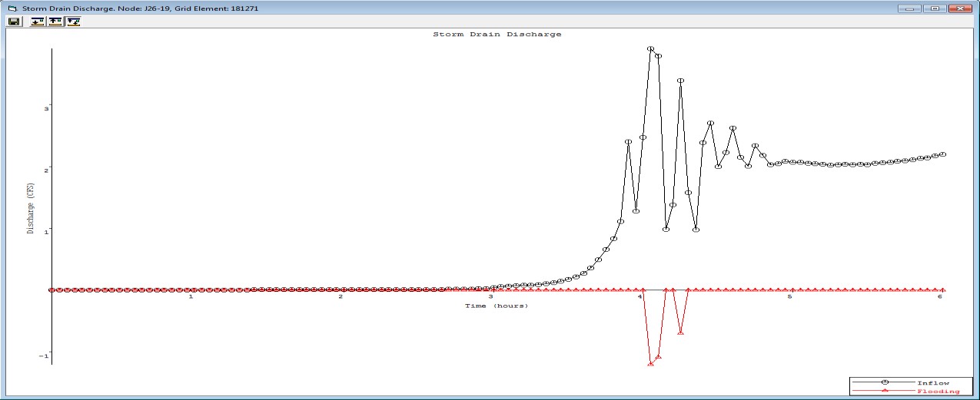Click the highest Inflow peak data point
The height and width of the screenshot is (400, 980).
coord(650,49)
